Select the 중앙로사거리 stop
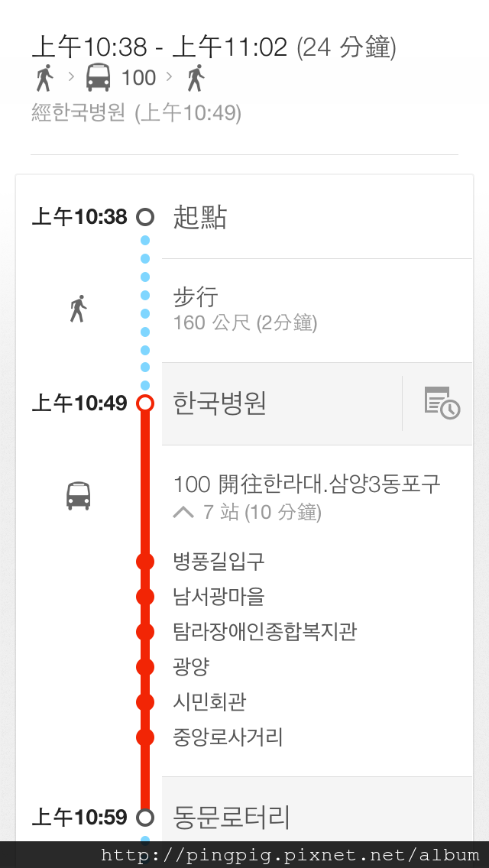Screen dimensions: 489x868 (x=228, y=737)
